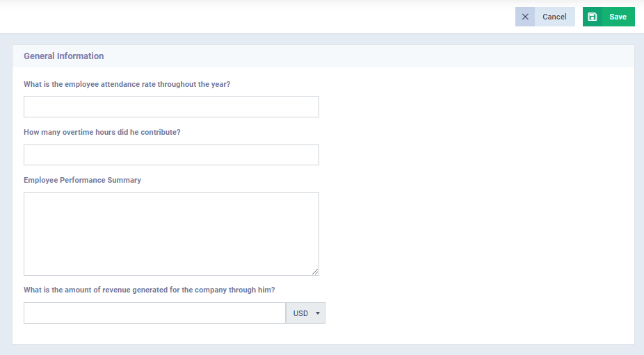Click the caret arrow beside USD

pos(318,313)
